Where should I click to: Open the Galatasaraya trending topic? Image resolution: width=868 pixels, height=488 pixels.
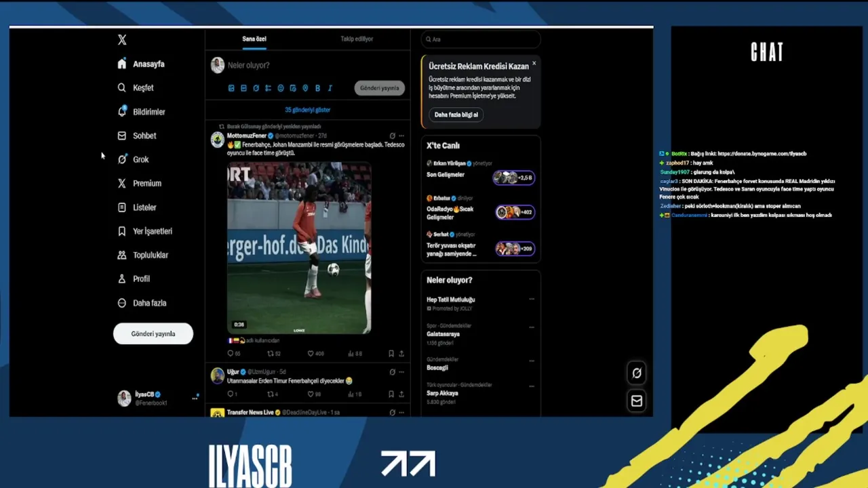443,334
